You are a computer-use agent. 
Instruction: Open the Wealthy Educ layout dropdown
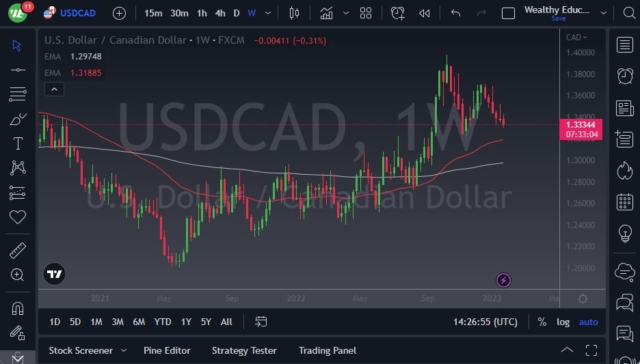tap(604, 14)
